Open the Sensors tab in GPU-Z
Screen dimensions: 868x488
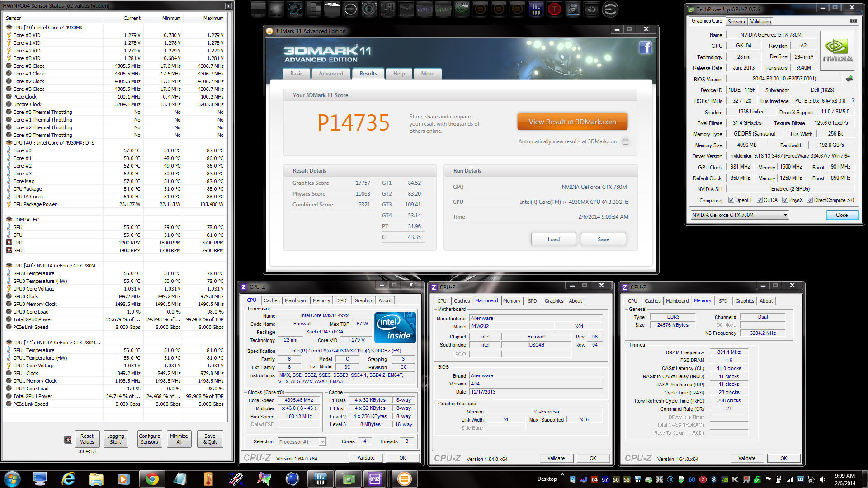[736, 22]
